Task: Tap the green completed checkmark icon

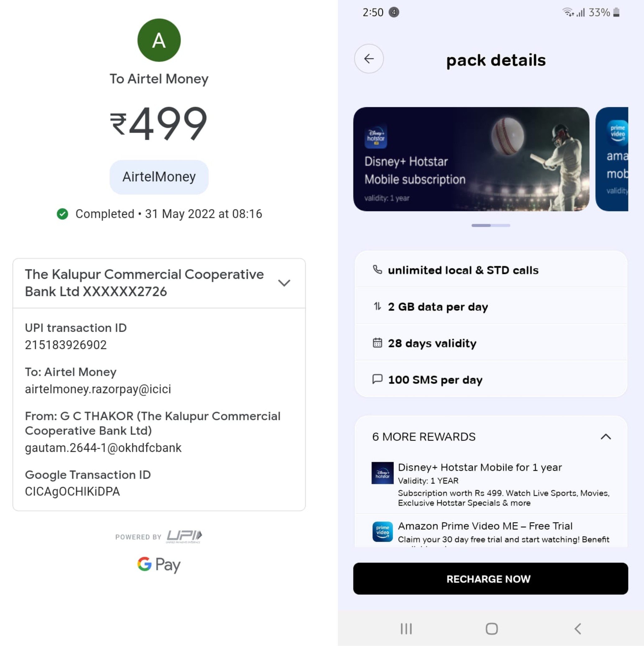Action: pyautogui.click(x=62, y=214)
